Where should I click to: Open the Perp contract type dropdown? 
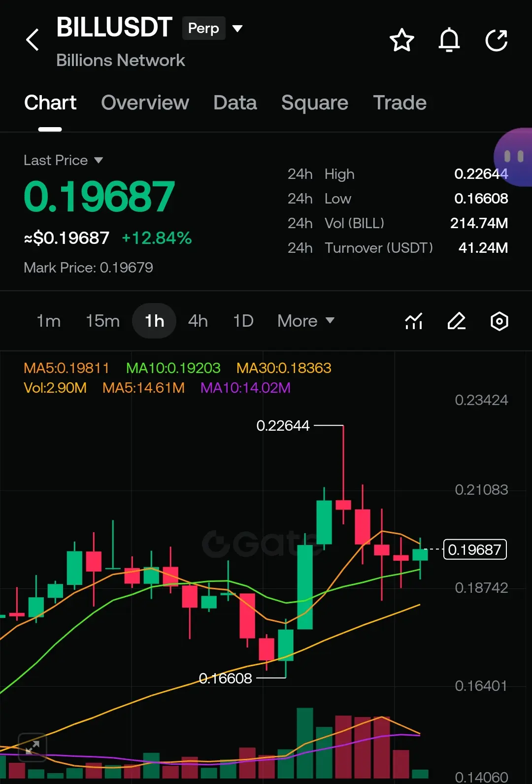click(213, 28)
